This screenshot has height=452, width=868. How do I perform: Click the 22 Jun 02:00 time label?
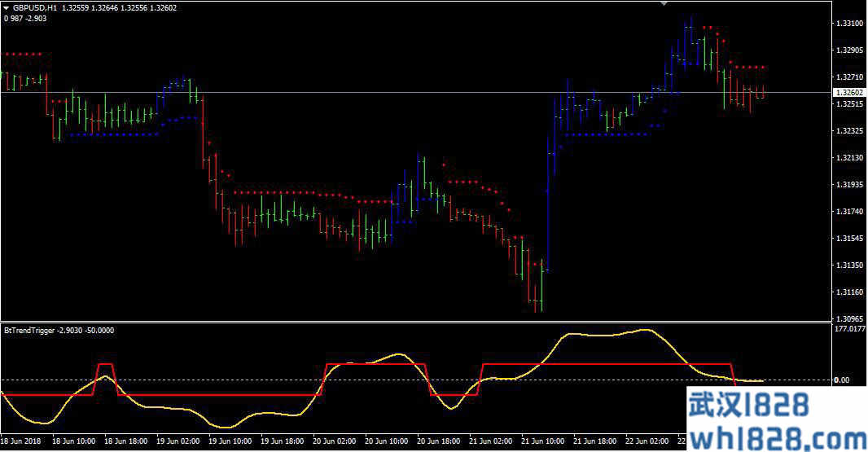[x=647, y=441]
